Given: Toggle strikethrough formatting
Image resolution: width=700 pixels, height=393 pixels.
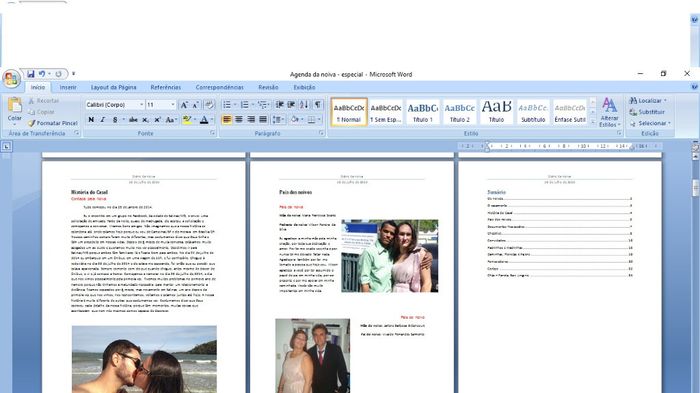Looking at the screenshot, I should click(x=133, y=120).
